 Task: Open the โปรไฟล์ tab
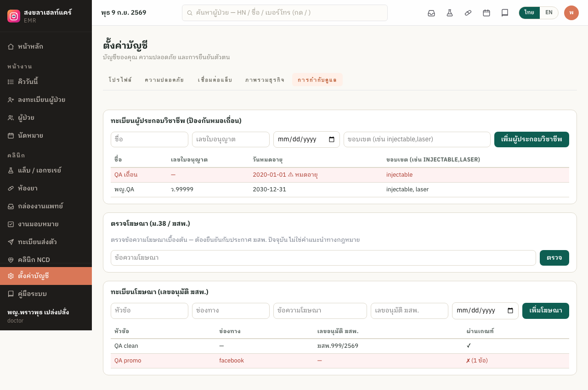pyautogui.click(x=120, y=80)
